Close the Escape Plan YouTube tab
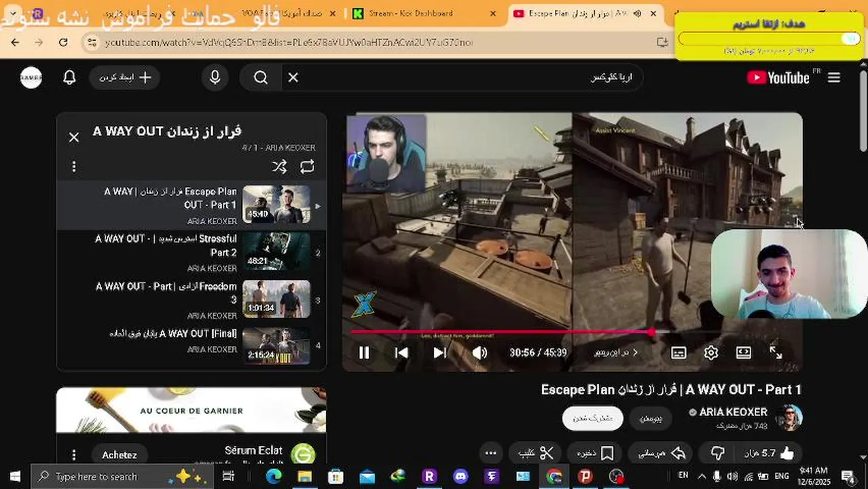The image size is (868, 489). tap(653, 14)
